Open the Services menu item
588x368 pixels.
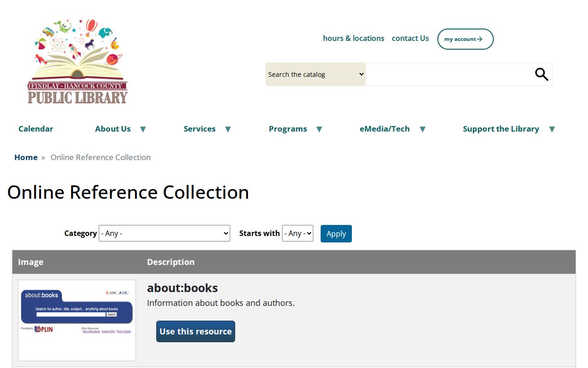point(199,129)
